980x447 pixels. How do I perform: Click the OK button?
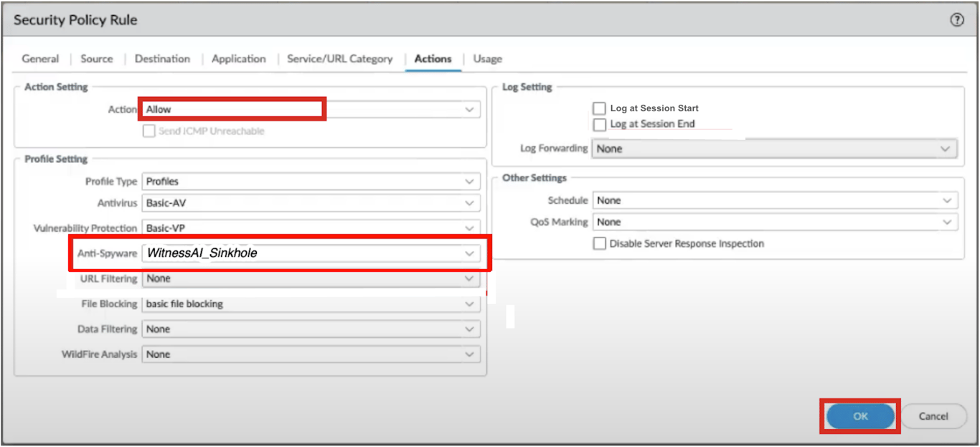[860, 416]
